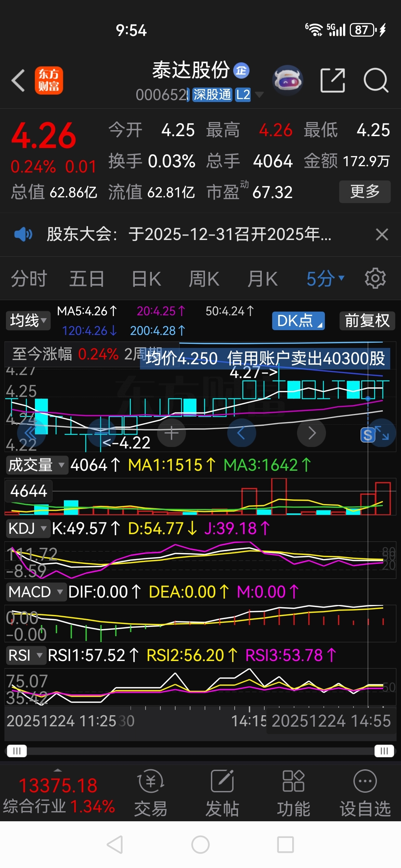Switch to 五日 tab
Image resolution: width=401 pixels, height=868 pixels.
click(87, 279)
